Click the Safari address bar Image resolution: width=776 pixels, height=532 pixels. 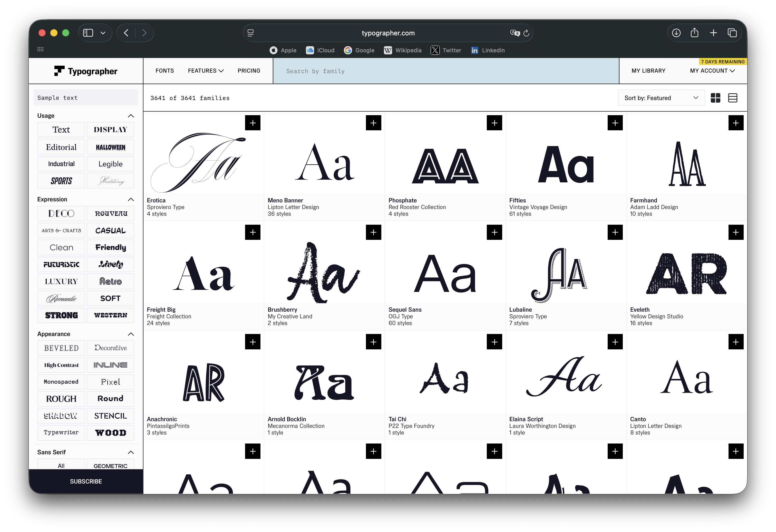coord(388,33)
